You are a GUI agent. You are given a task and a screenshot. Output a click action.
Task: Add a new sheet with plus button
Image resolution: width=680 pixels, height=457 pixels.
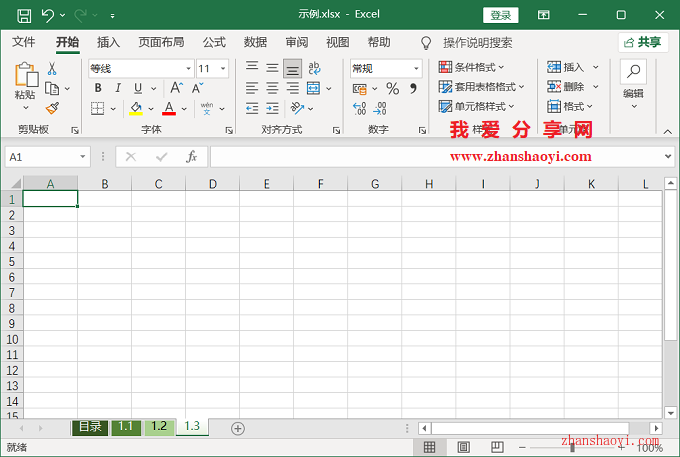(x=238, y=428)
